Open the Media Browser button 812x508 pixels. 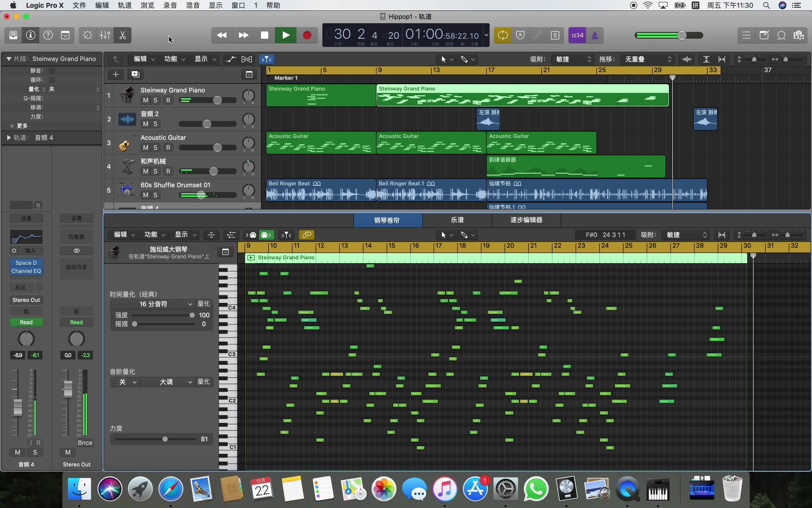click(798, 35)
